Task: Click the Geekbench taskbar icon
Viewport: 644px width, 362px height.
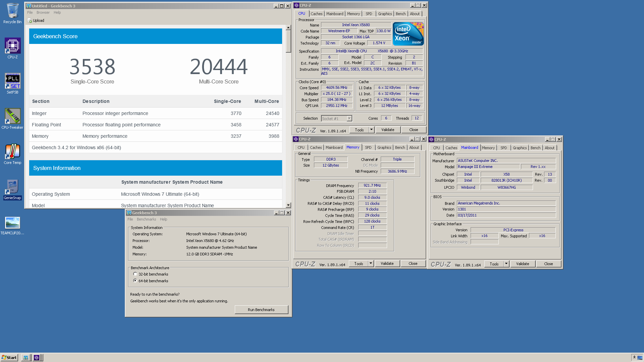Action: point(26,358)
